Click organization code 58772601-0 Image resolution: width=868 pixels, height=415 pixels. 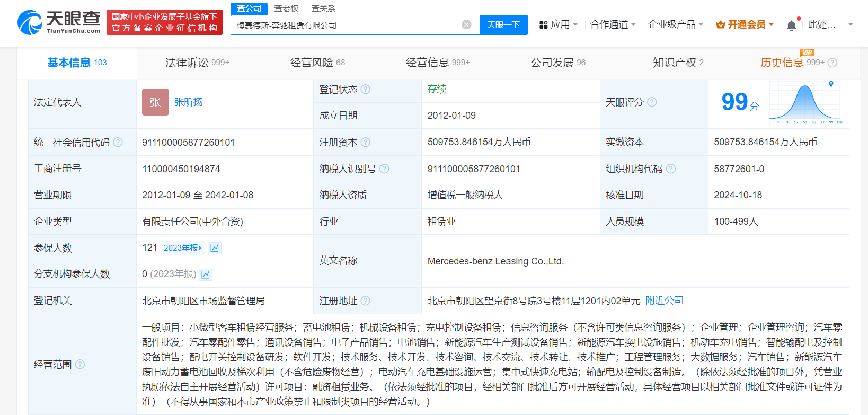[739, 169]
